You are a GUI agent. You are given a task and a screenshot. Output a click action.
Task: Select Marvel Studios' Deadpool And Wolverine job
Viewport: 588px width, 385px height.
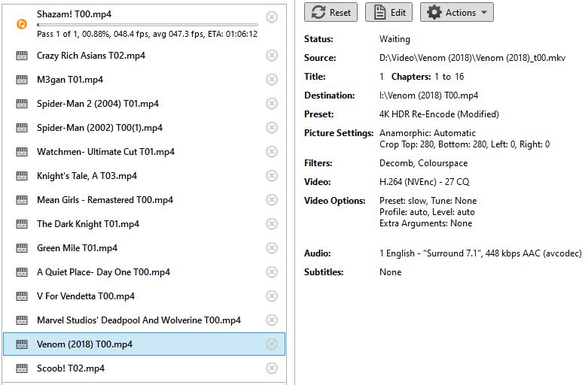(x=145, y=320)
